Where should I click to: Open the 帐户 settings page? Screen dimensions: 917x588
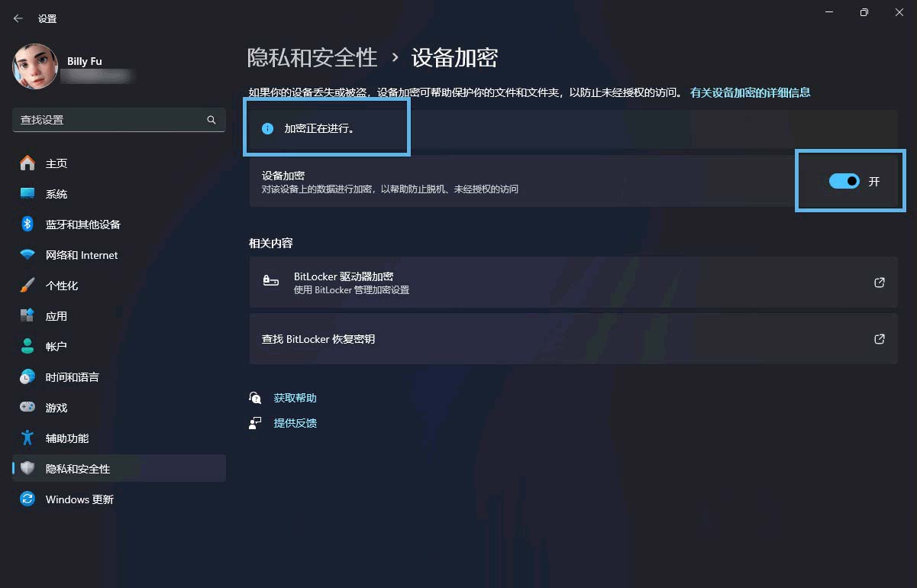pyautogui.click(x=57, y=347)
